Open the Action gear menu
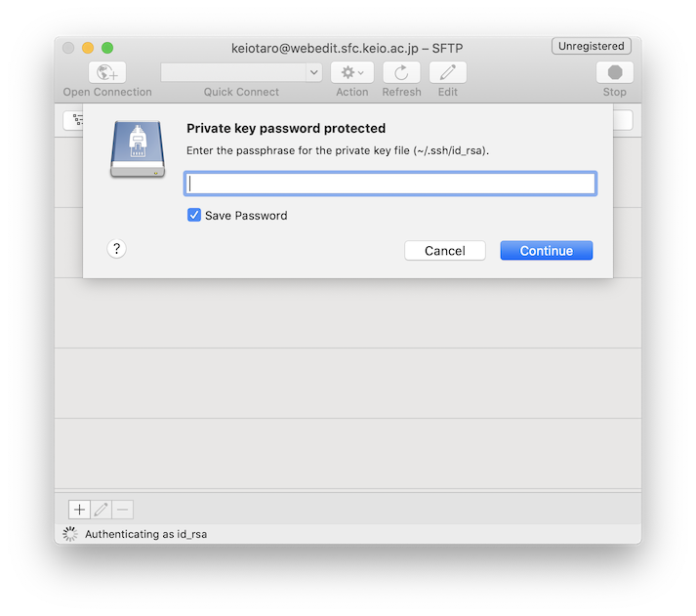 [351, 72]
